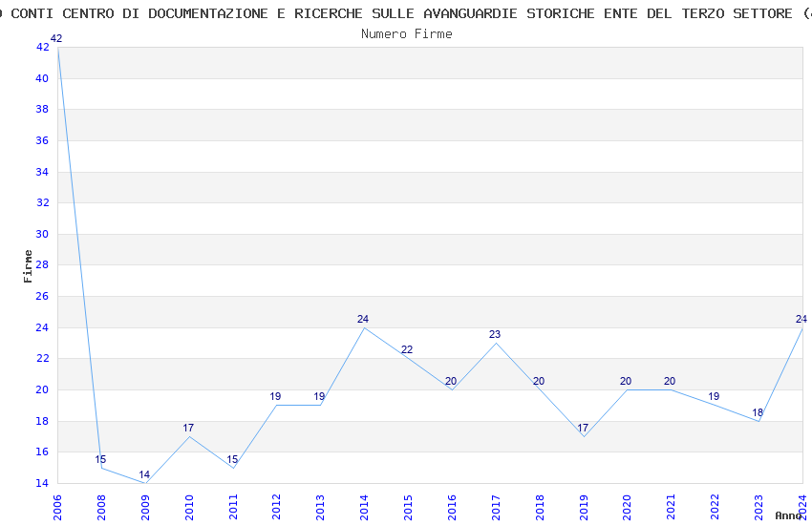Select the 2022 year label on x-axis

point(716,507)
